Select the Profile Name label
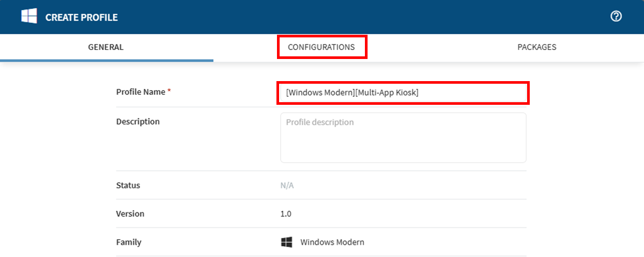644x257 pixels. coord(140,92)
